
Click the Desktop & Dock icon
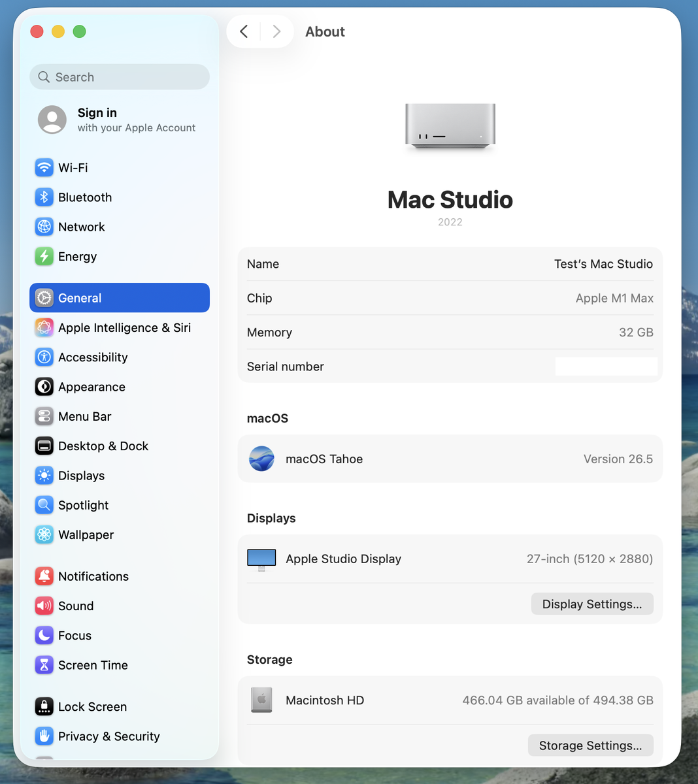(44, 446)
